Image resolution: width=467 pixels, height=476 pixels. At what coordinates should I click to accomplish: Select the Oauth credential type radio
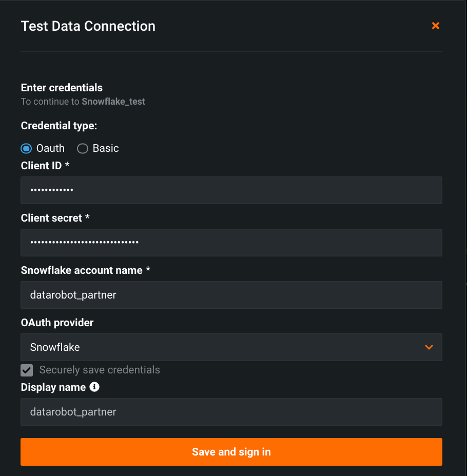(x=26, y=149)
